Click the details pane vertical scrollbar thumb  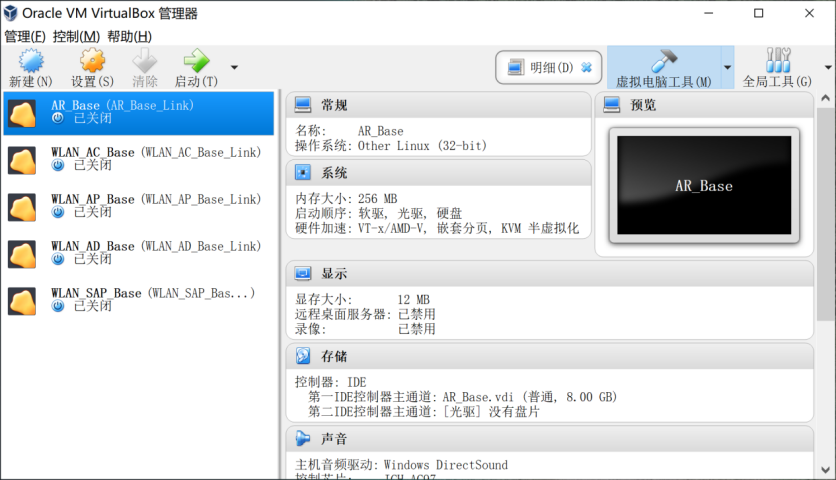click(825, 214)
